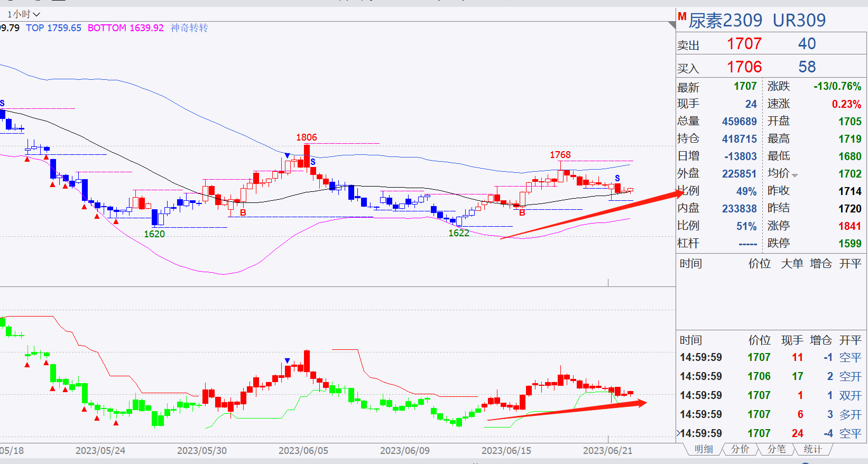Screen dimensions: 868x464
Task: Switch to the 分价 tab
Action: coord(740,449)
